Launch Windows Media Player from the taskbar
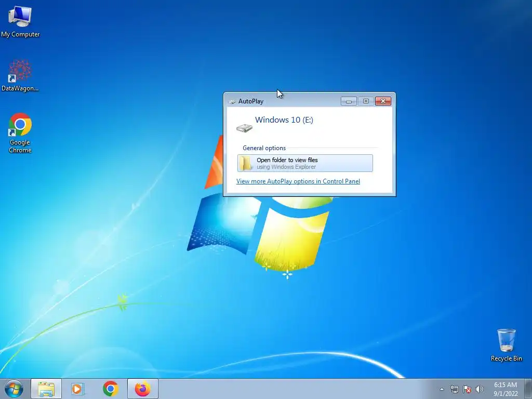Screen dimensions: 532x399 pyautogui.click(x=78, y=389)
